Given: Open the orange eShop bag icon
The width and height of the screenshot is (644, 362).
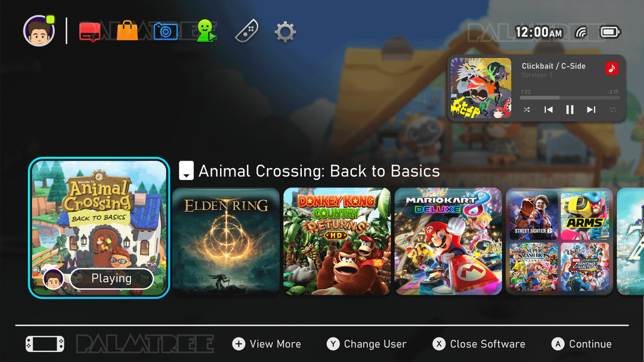Looking at the screenshot, I should tap(128, 31).
